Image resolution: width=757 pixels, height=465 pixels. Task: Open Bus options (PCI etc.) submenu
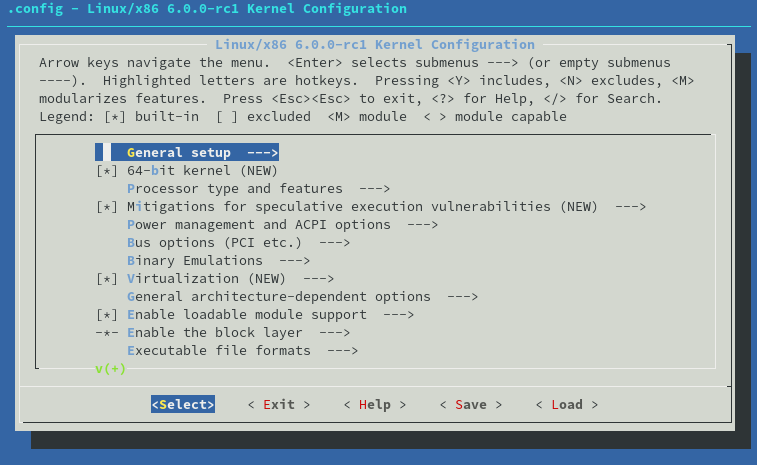[x=238, y=243]
